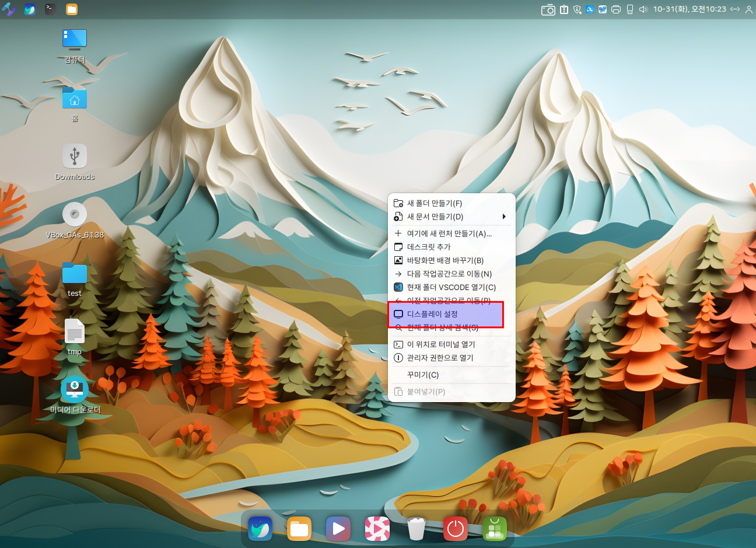Select the VBox_GAs_6.1.38 disc desktop icon
The width and height of the screenshot is (756, 548).
pos(75,215)
